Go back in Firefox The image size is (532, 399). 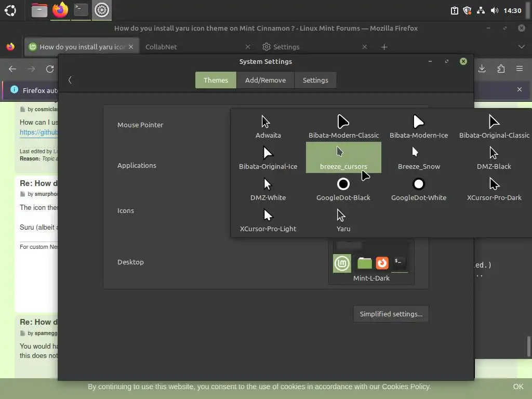pos(12,69)
